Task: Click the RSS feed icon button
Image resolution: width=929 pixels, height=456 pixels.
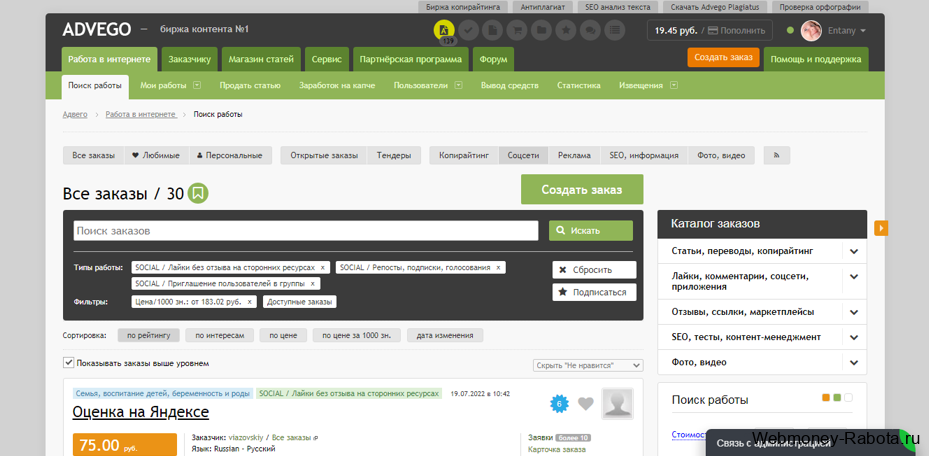Action: click(777, 155)
